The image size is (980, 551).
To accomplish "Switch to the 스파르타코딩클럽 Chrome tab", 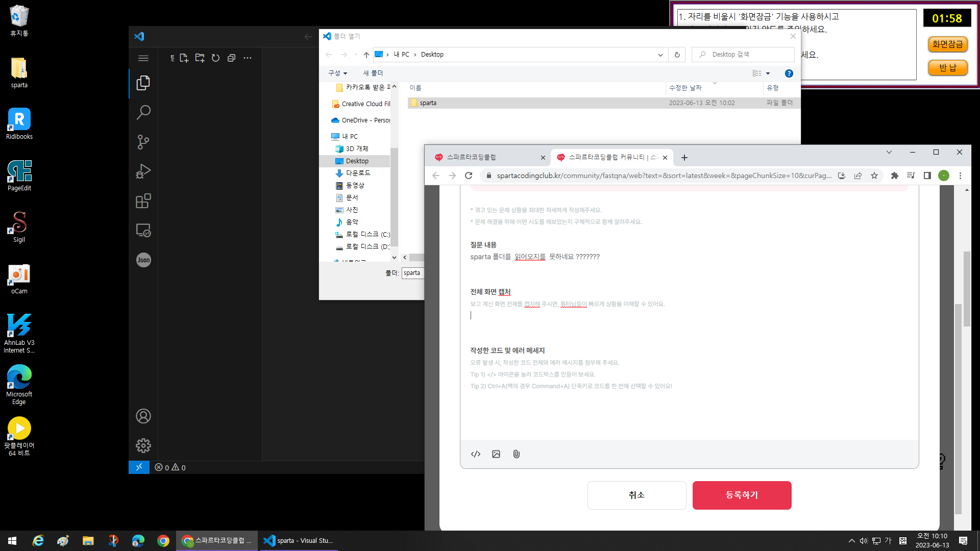I will [485, 158].
